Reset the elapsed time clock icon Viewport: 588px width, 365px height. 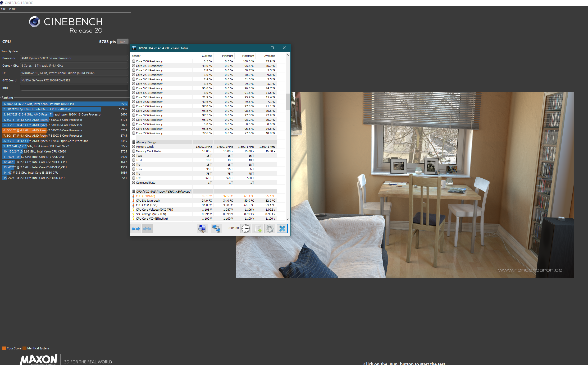[x=246, y=229]
